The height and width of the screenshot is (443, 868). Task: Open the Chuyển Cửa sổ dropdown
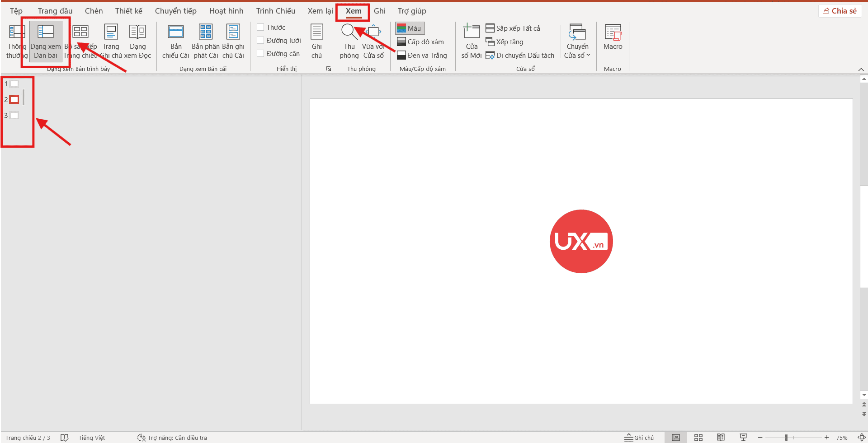click(577, 41)
